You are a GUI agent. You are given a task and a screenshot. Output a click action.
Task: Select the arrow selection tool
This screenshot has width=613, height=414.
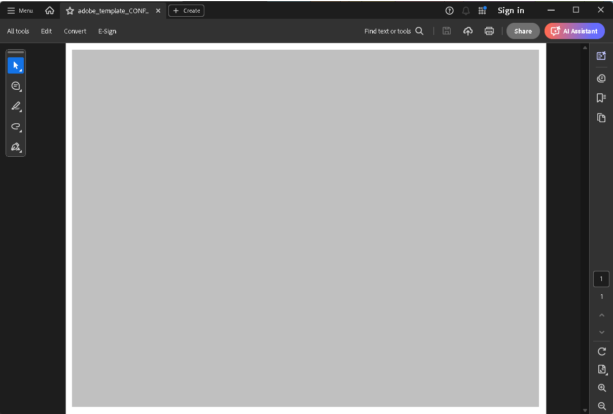coord(16,66)
